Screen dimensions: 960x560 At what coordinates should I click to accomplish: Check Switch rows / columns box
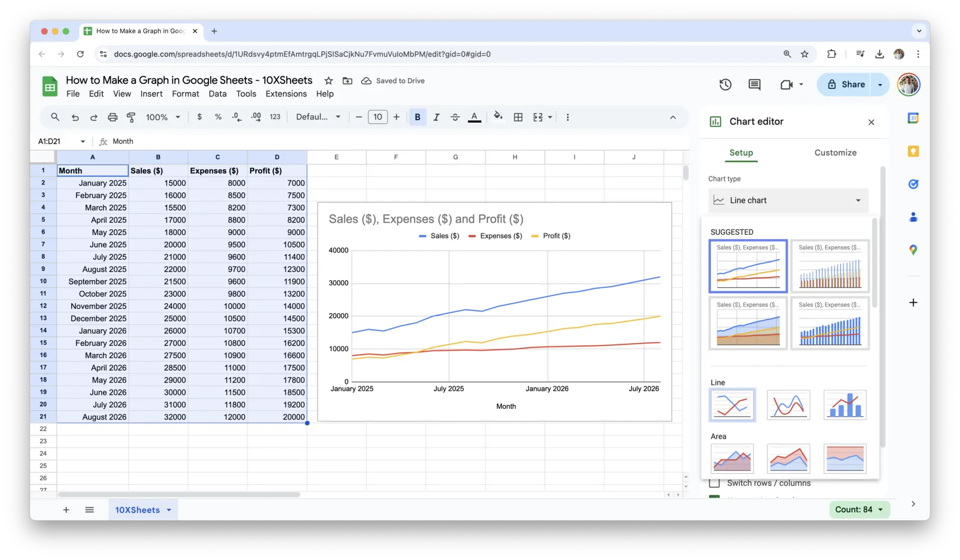pos(715,483)
